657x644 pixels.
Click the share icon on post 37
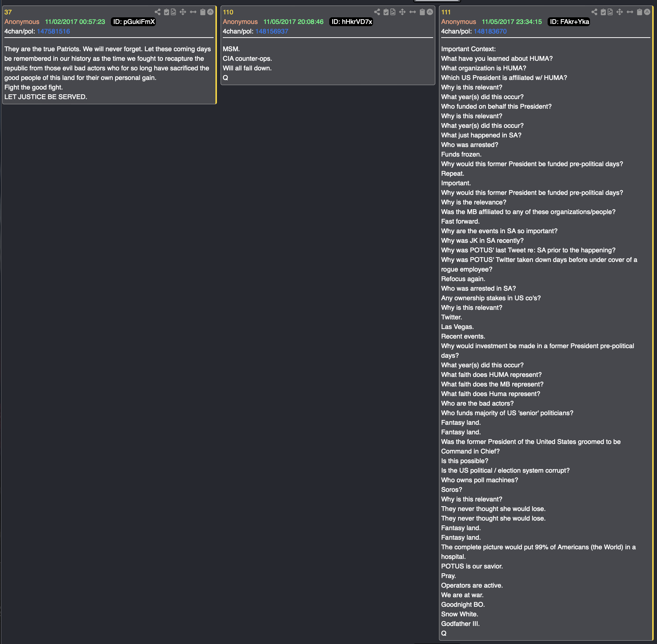click(158, 12)
